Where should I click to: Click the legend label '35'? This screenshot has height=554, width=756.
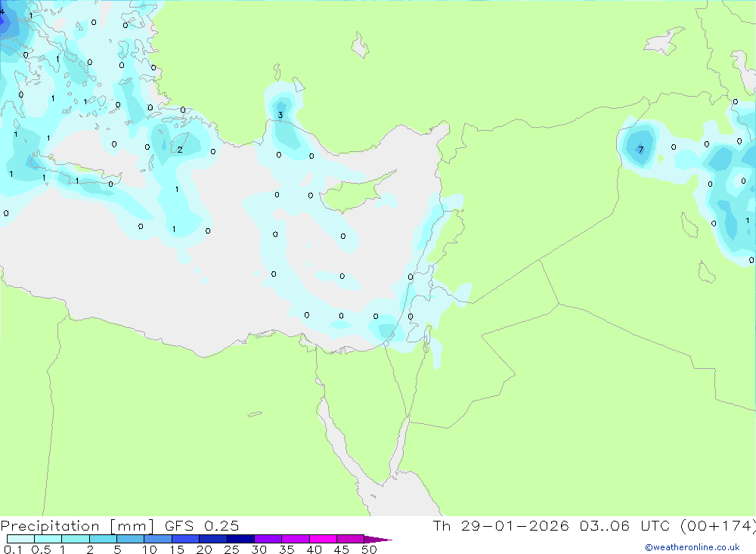[x=287, y=549]
